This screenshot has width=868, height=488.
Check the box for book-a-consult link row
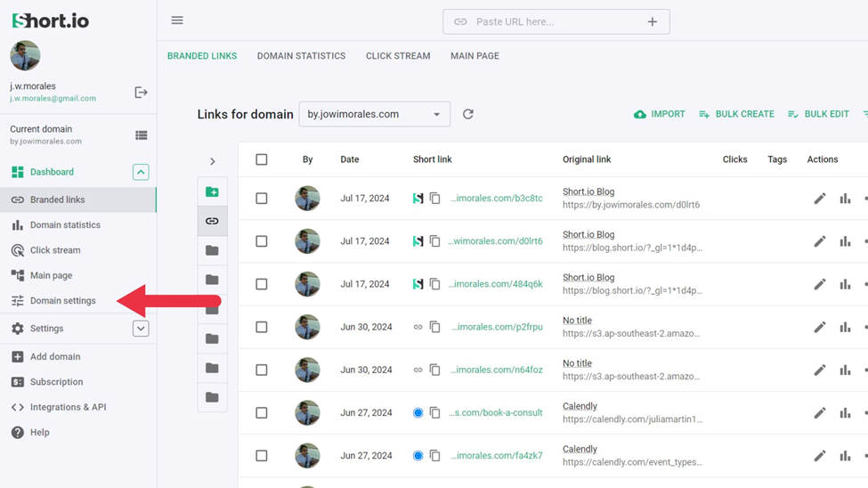click(261, 412)
